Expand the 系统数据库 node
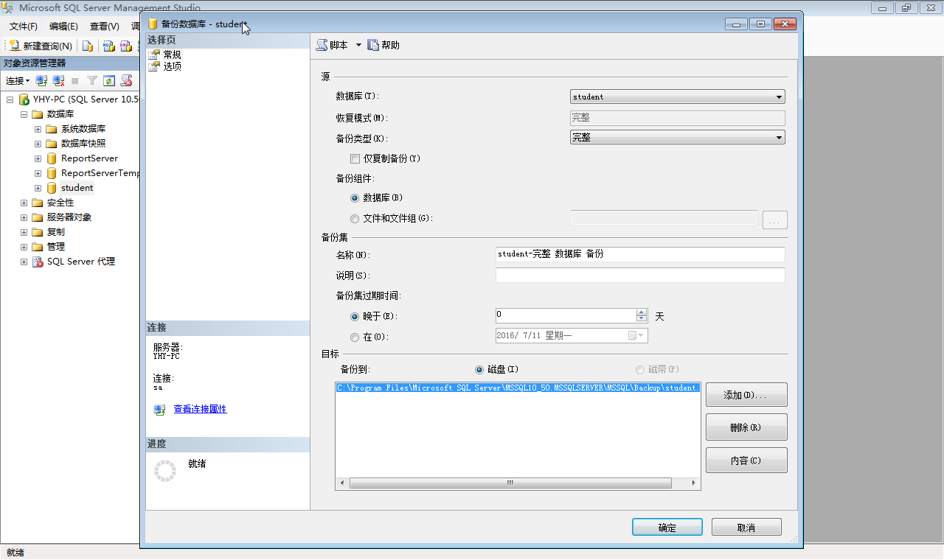The width and height of the screenshot is (944, 560). 38,129
